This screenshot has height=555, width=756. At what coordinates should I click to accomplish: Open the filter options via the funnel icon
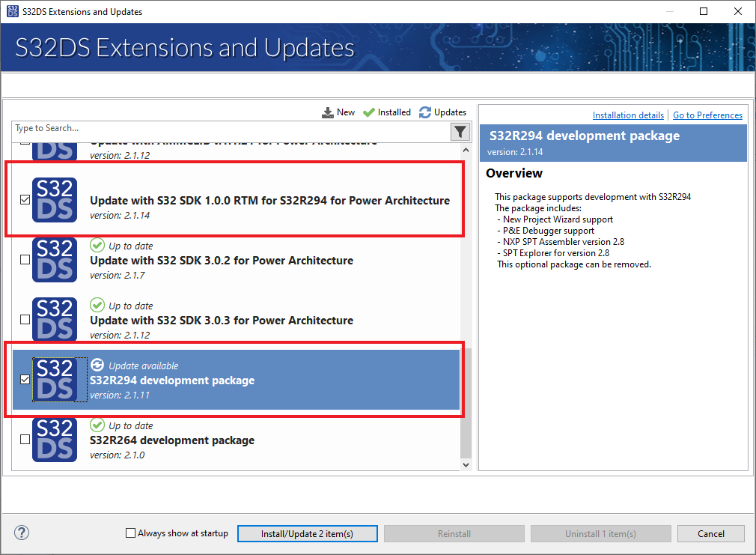pyautogui.click(x=460, y=131)
